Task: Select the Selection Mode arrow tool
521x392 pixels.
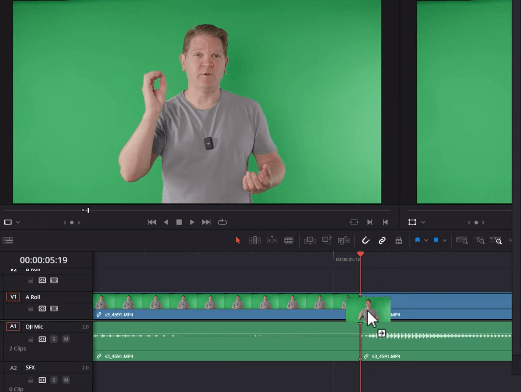Action: 238,240
